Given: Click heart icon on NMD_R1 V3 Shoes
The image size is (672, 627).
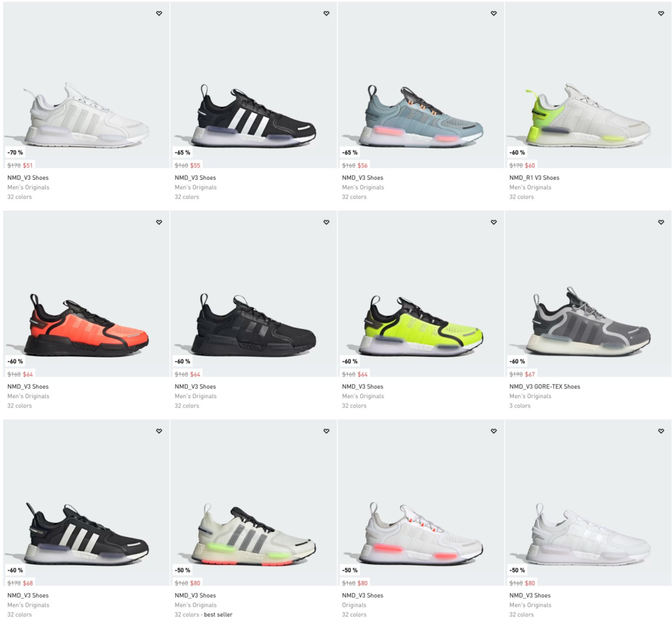Looking at the screenshot, I should tap(661, 13).
